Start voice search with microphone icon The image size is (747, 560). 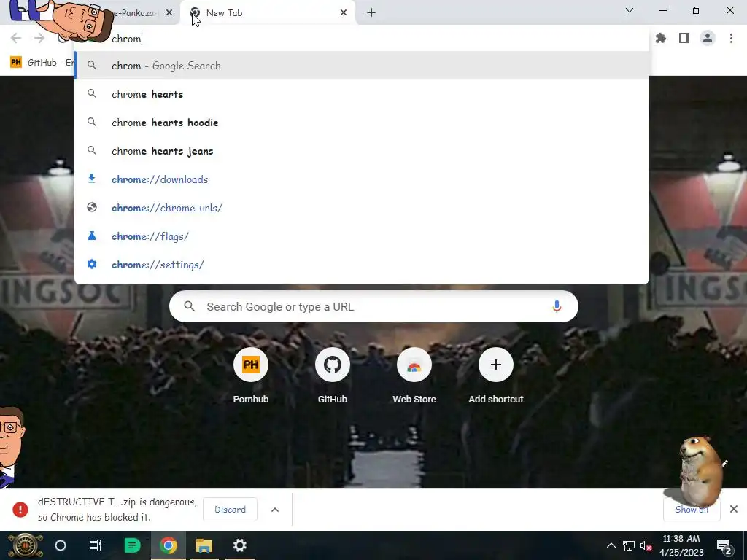click(x=557, y=307)
